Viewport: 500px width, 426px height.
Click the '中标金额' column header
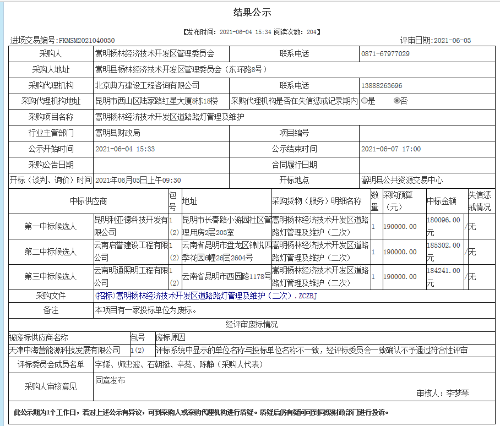point(447,201)
